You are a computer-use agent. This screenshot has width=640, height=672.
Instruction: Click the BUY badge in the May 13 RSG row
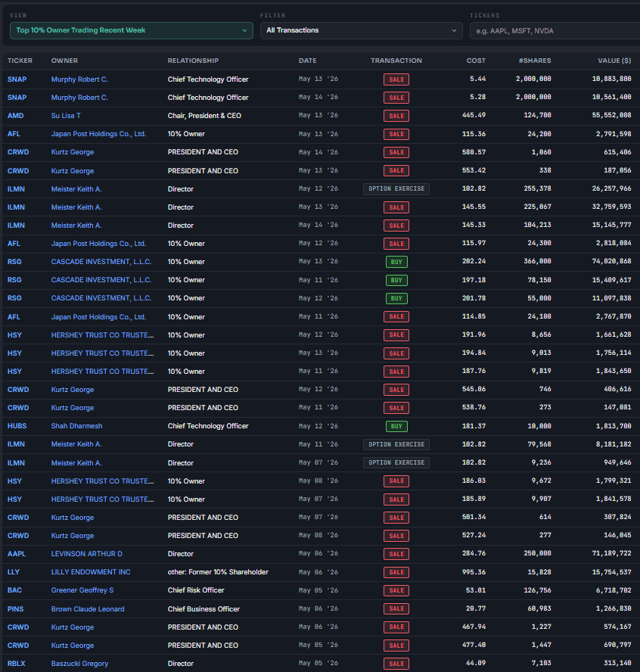[396, 262]
